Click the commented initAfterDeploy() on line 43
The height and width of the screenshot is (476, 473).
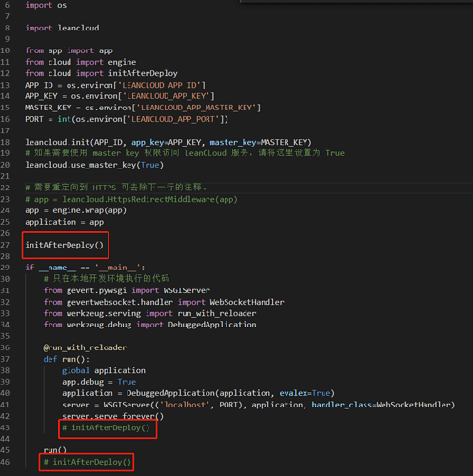pos(106,427)
